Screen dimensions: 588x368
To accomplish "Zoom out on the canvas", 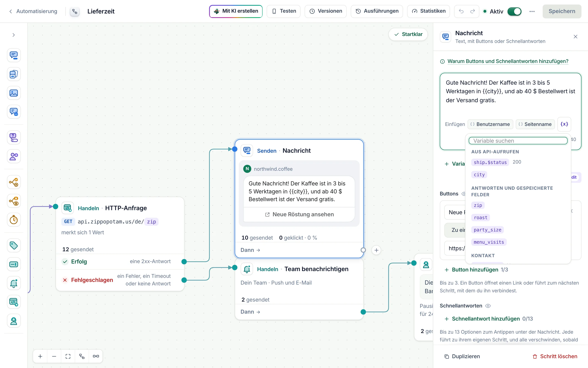I will pyautogui.click(x=54, y=356).
